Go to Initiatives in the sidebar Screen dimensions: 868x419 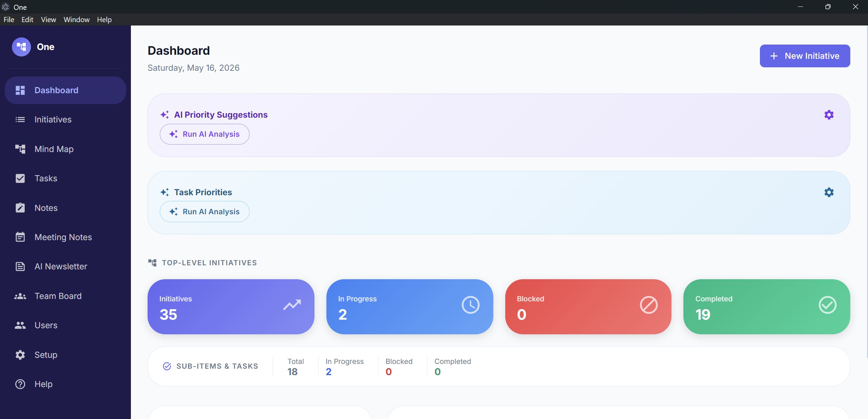tap(65, 119)
